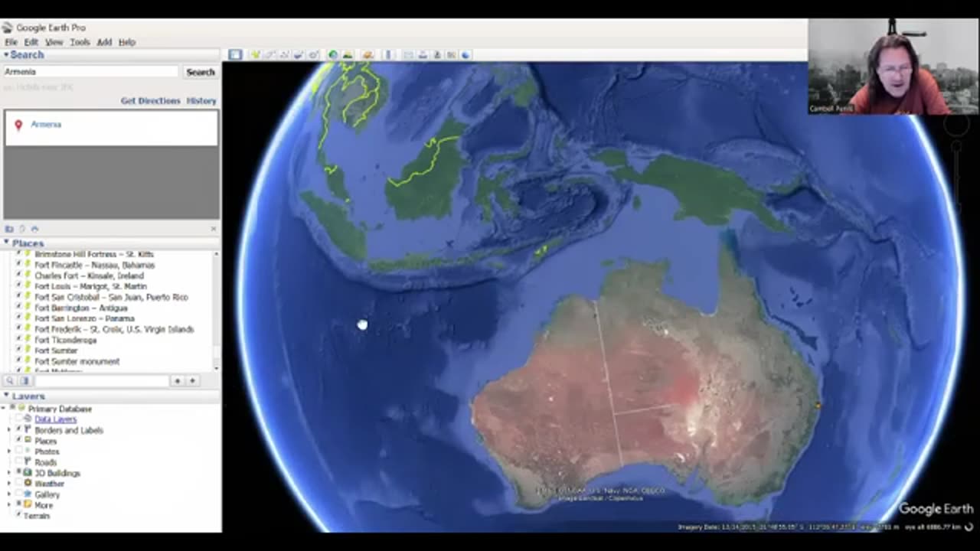Click the Places panel view toggle icon

(x=24, y=380)
